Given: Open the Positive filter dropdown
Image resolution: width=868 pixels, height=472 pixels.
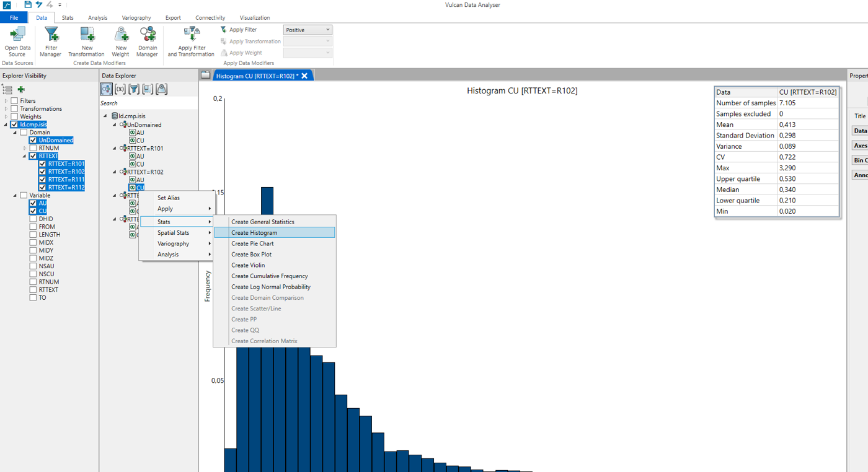Looking at the screenshot, I should click(308, 30).
